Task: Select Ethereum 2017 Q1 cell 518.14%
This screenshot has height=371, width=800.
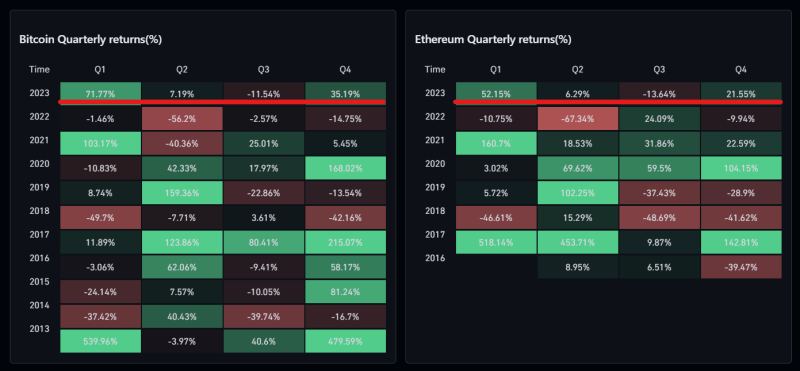Action: (x=496, y=242)
